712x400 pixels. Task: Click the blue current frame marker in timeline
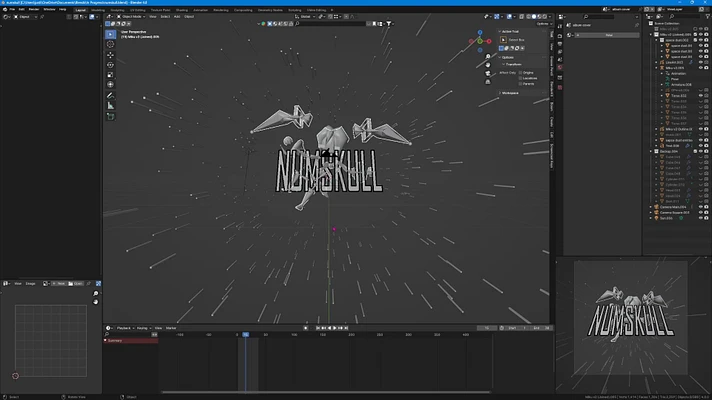point(246,335)
